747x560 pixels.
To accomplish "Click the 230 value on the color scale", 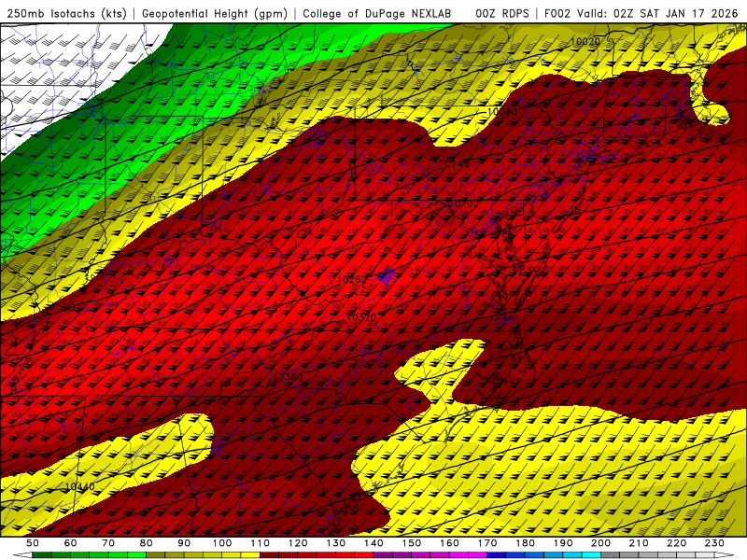I will [714, 543].
